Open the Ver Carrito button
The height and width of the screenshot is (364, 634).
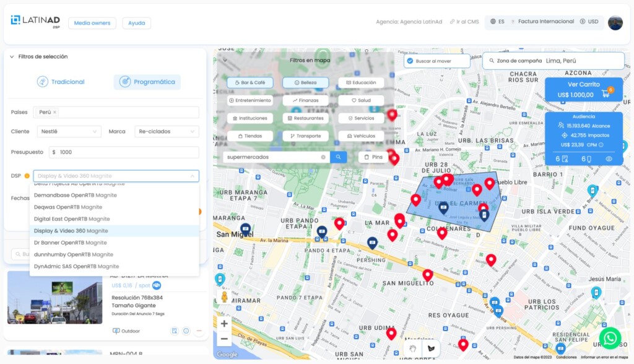coord(583,89)
